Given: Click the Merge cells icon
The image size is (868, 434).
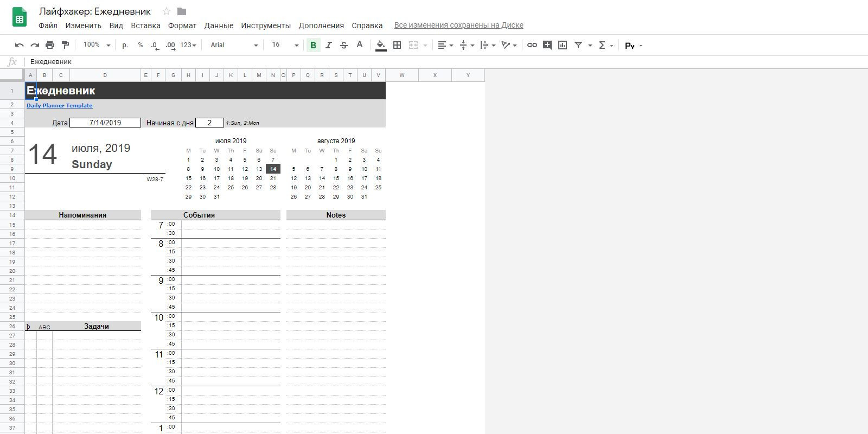Looking at the screenshot, I should click(413, 45).
